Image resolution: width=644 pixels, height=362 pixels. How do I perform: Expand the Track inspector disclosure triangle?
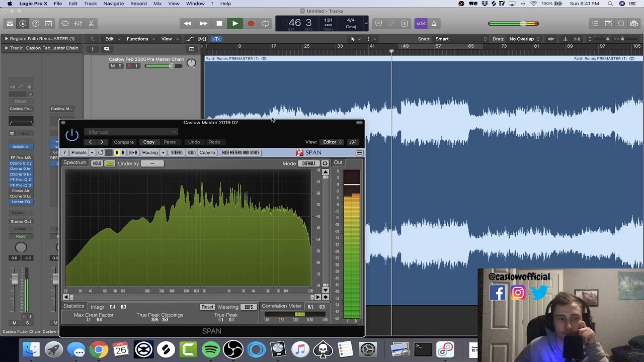tap(7, 48)
